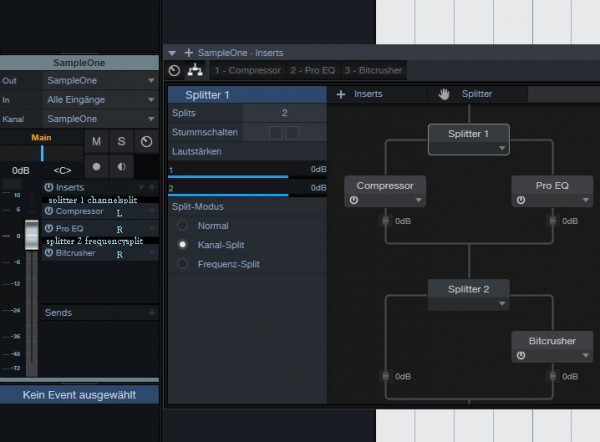Viewport: 600px width, 442px height.
Task: Click the channel volume fader handle
Action: click(32, 235)
